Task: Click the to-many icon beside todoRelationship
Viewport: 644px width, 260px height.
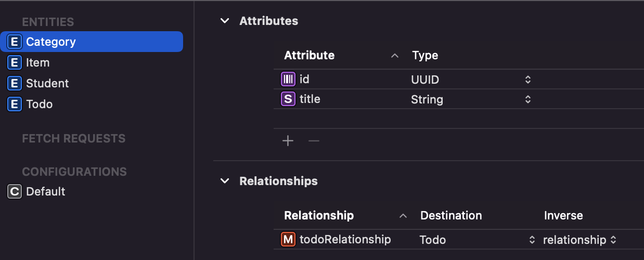Action: (x=288, y=239)
